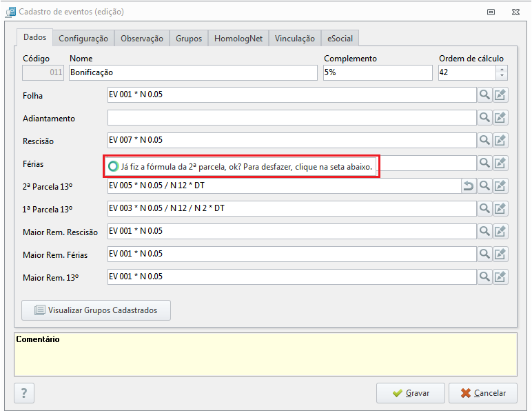Focus the Nome field containing Bonificação
This screenshot has width=532, height=411.
click(x=193, y=72)
